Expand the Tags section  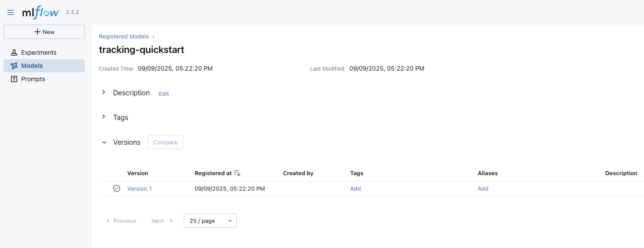(x=104, y=117)
